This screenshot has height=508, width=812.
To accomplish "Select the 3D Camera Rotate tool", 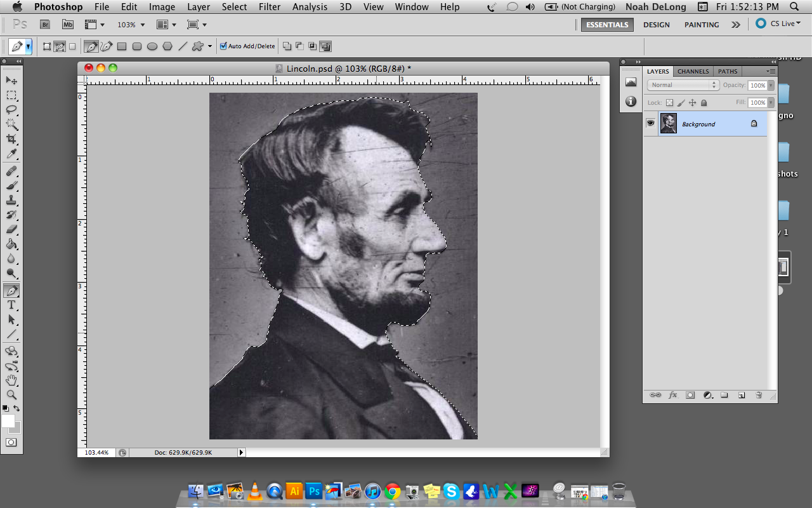I will point(11,366).
